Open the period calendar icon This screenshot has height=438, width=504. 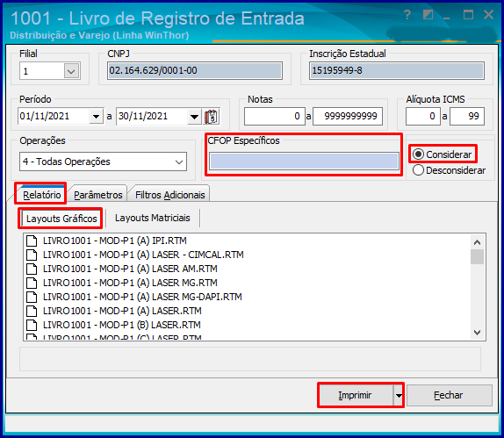(212, 117)
